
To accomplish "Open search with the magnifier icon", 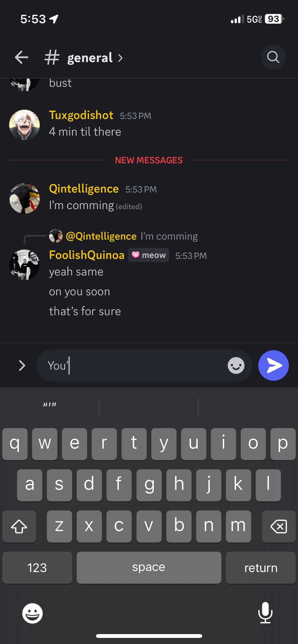I will 273,57.
